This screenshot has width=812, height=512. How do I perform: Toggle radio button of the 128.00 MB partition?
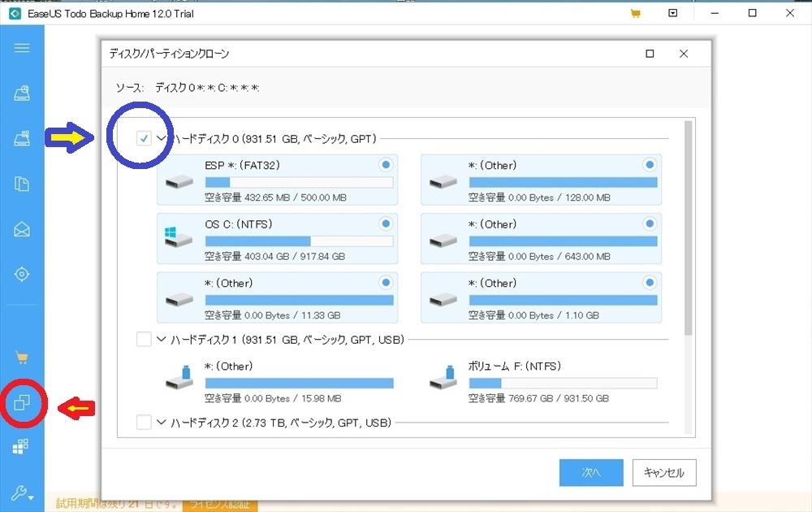click(650, 165)
